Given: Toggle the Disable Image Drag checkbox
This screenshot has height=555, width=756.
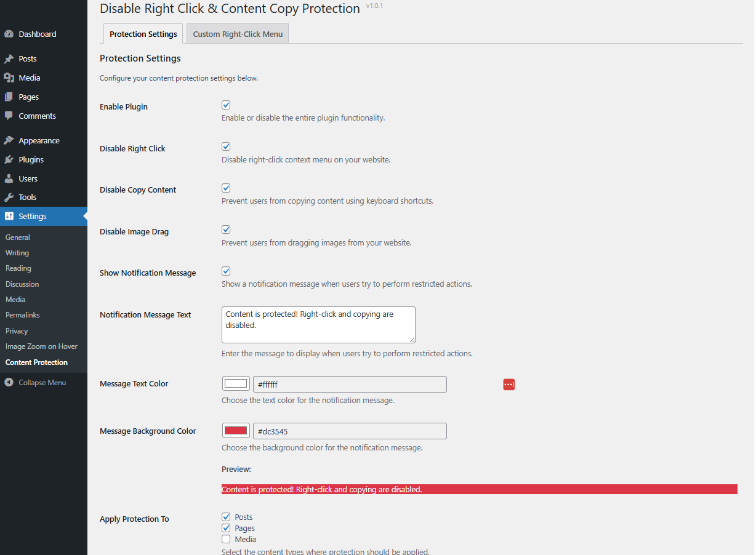Looking at the screenshot, I should pyautogui.click(x=226, y=230).
